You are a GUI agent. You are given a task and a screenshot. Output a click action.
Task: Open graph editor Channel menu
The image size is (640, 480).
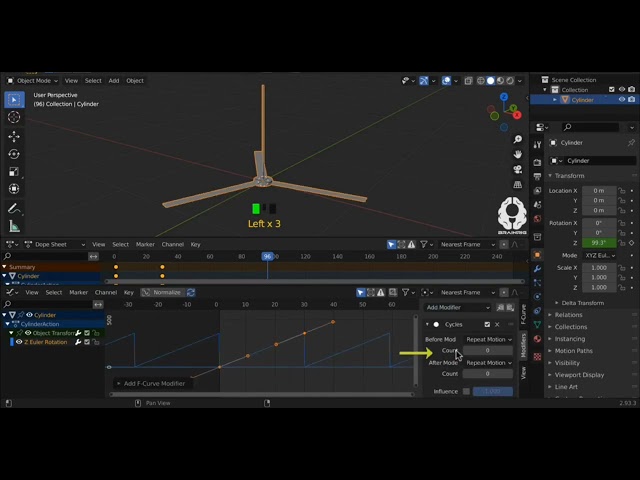[x=106, y=292]
